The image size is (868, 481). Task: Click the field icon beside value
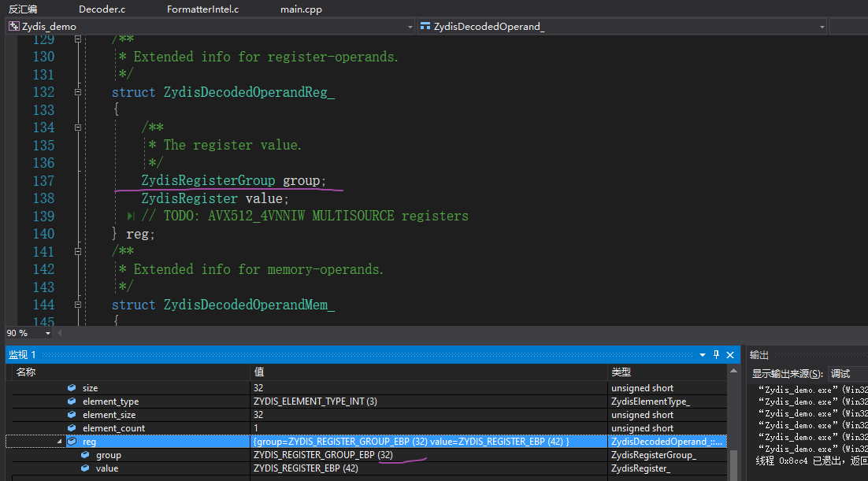coord(85,468)
